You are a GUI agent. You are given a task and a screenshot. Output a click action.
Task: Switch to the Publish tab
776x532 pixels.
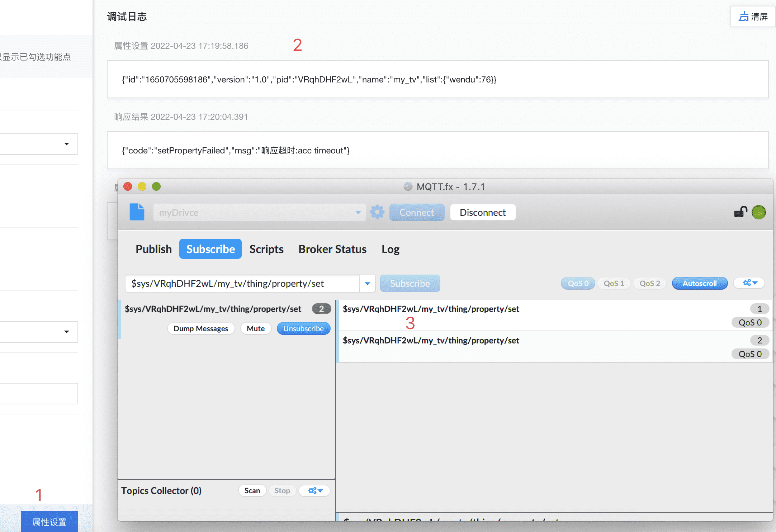[153, 249]
